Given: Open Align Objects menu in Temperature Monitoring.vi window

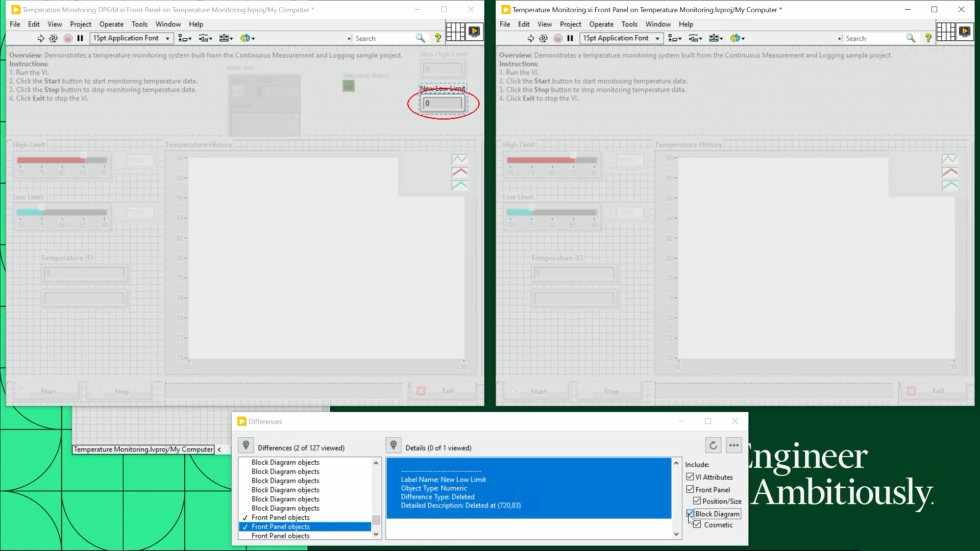Looking at the screenshot, I should 675,38.
